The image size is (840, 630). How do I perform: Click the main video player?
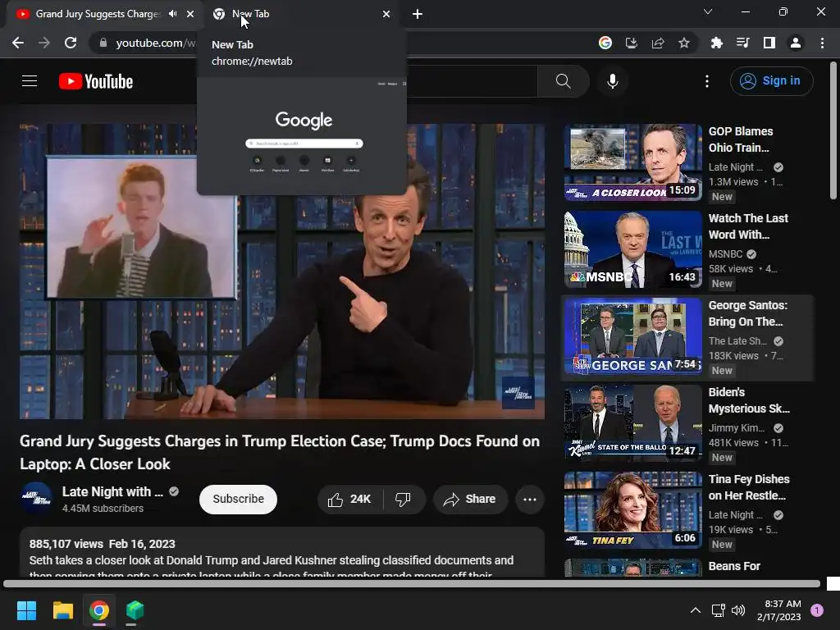[x=282, y=271]
